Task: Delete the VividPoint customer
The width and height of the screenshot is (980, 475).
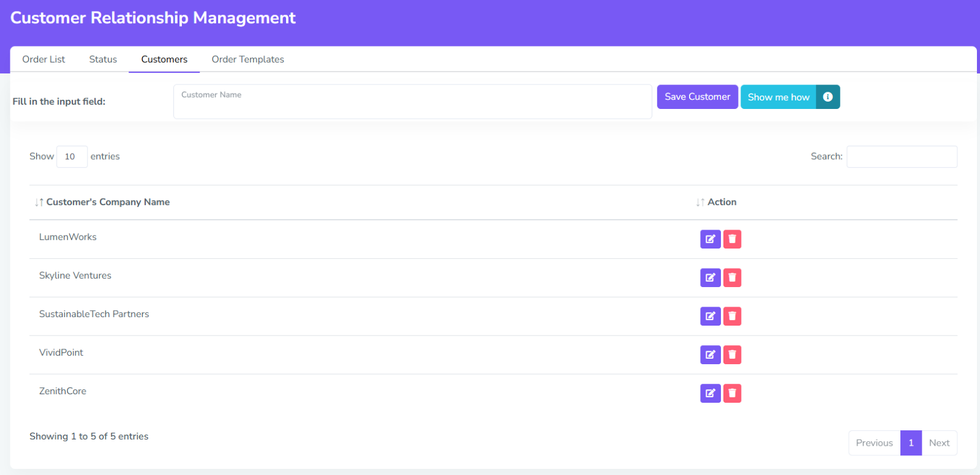Action: click(x=732, y=355)
